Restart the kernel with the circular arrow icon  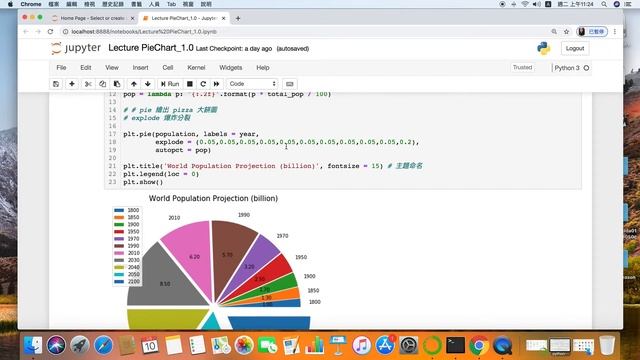(203, 84)
